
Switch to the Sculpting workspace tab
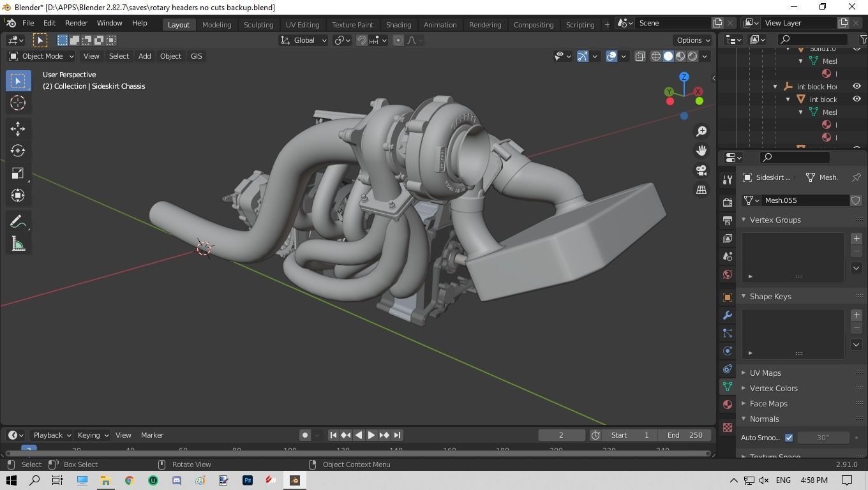coord(258,24)
